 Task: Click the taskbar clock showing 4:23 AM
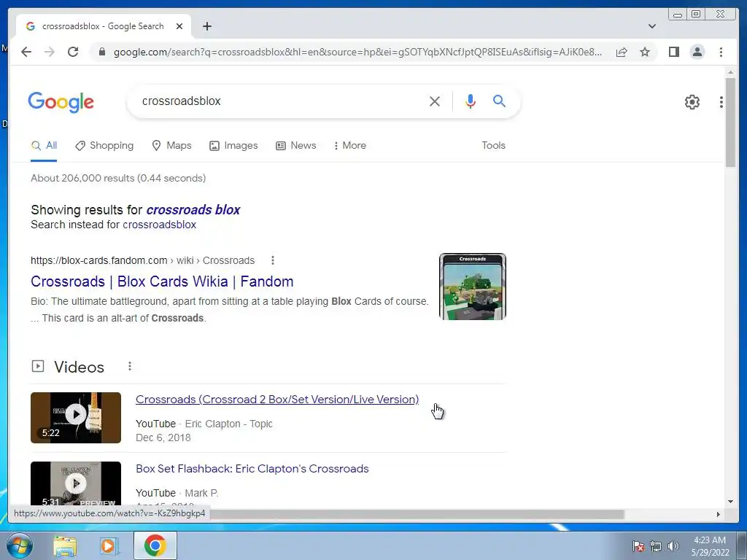tap(710, 546)
